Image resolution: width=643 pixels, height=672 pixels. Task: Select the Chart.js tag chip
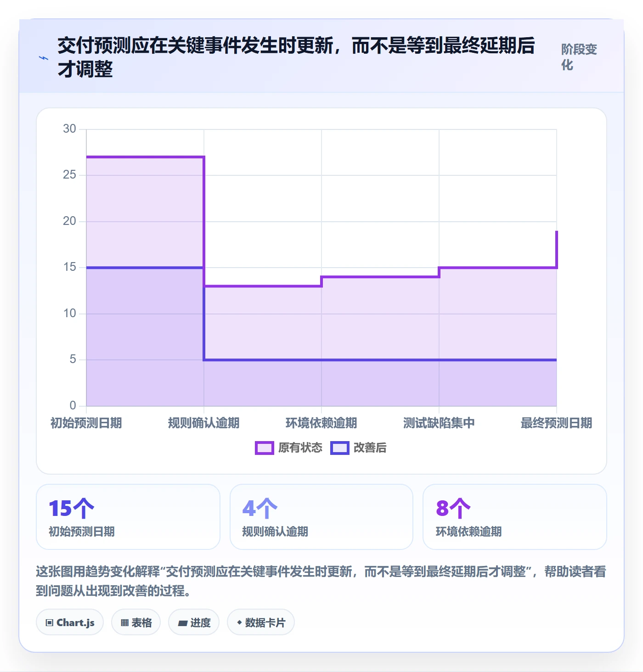point(70,622)
